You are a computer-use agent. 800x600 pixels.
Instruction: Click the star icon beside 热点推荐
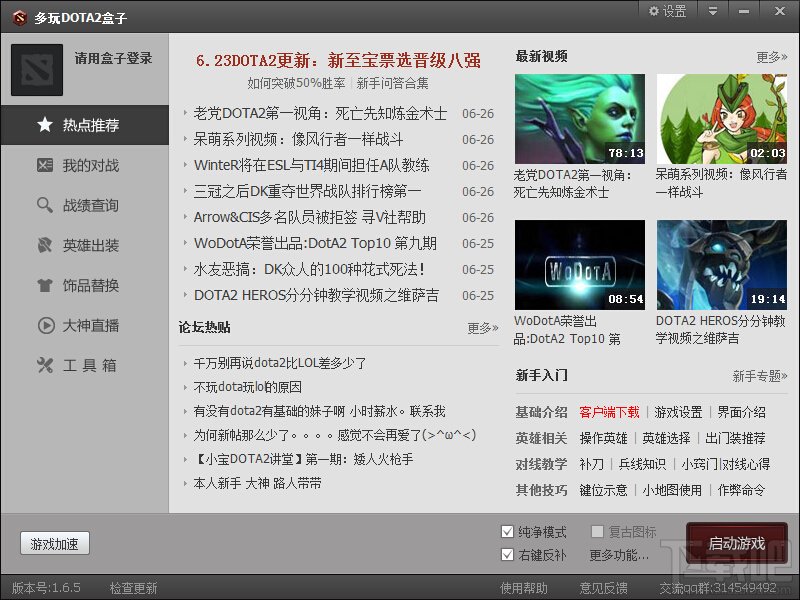pyautogui.click(x=45, y=124)
